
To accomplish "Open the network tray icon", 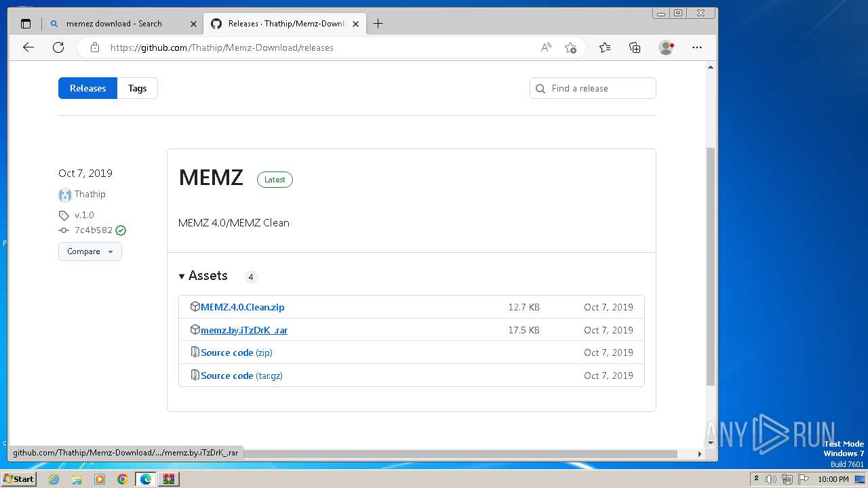I will (x=787, y=479).
